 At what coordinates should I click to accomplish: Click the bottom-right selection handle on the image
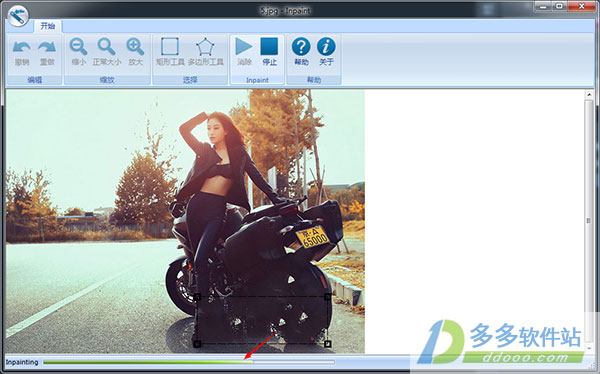tap(328, 344)
